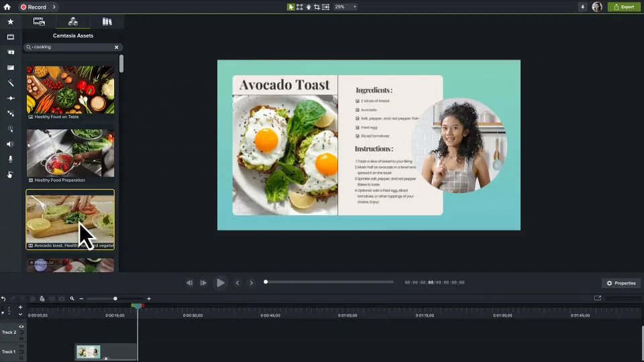
Task: Click the timeline zoom slider handle
Action: coord(115,298)
